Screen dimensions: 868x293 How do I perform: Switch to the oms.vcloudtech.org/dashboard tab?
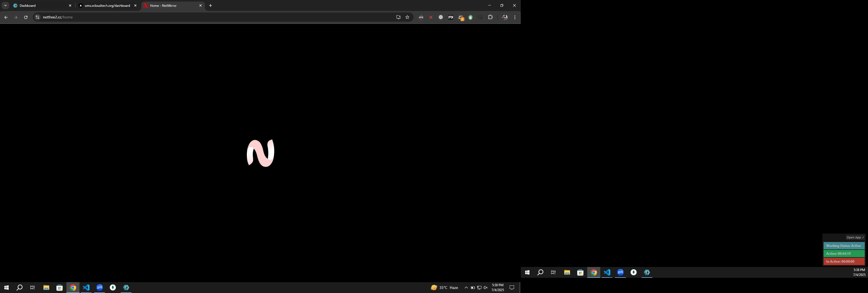coord(107,6)
